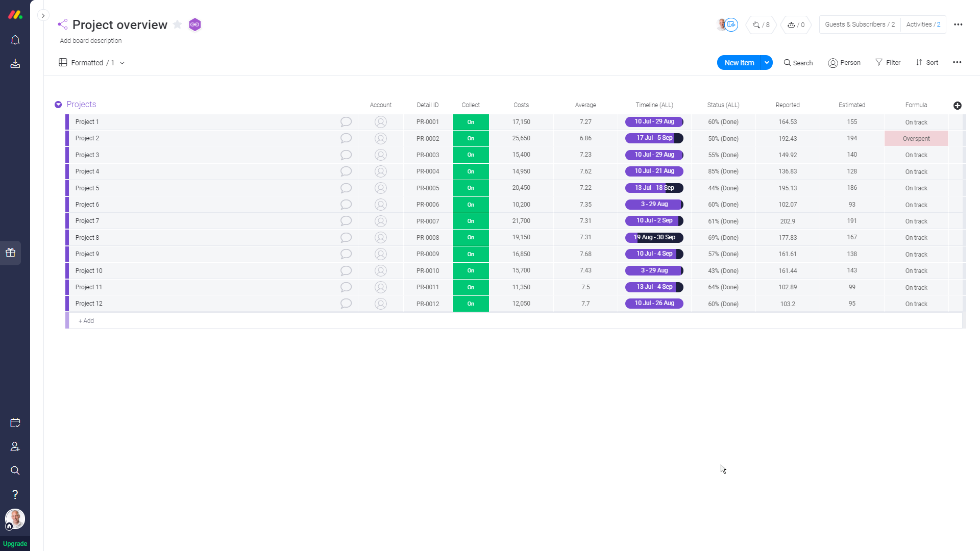
Task: Add a new column with plus icon
Action: [x=957, y=106]
